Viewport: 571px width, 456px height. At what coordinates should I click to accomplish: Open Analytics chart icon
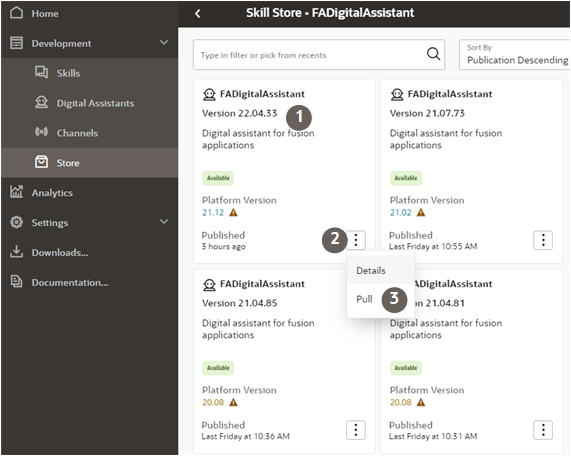pos(16,192)
